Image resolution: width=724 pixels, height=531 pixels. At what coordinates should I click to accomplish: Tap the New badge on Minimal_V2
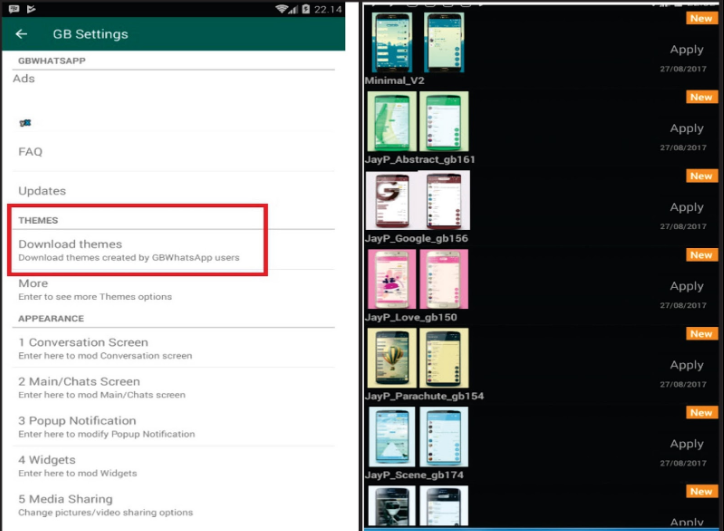point(701,18)
